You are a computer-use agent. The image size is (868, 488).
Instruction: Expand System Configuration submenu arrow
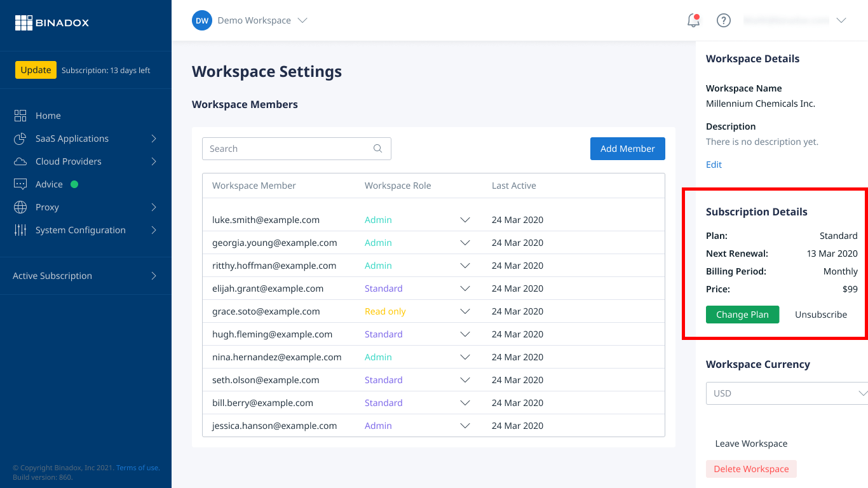point(154,230)
